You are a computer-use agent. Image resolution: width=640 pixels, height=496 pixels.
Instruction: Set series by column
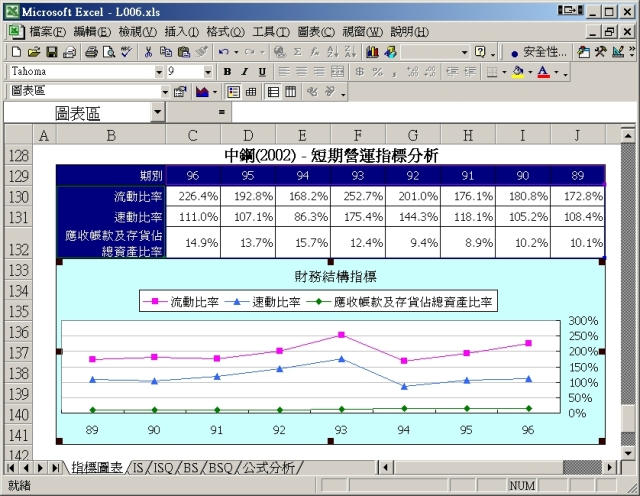coord(291,92)
